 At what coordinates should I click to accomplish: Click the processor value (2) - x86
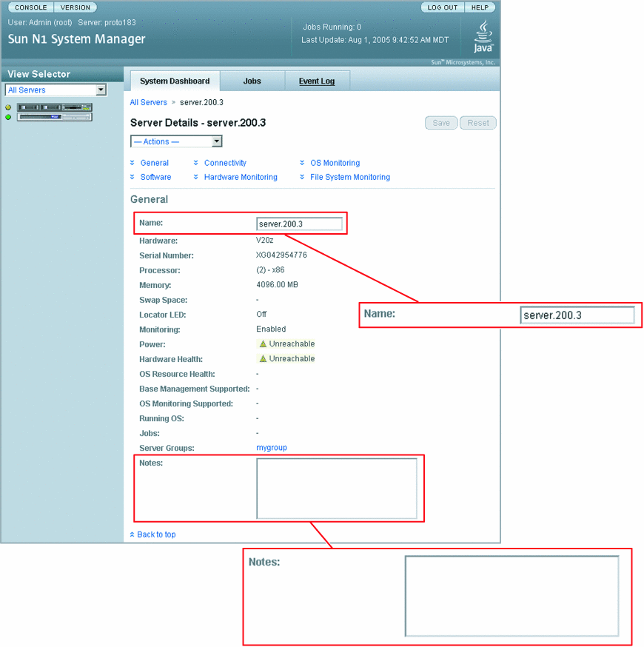[270, 270]
